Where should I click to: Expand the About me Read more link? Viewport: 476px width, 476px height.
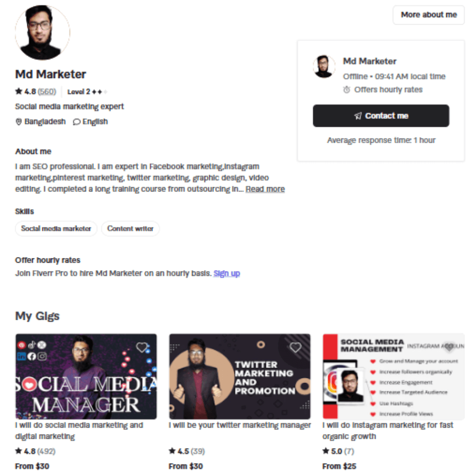265,189
